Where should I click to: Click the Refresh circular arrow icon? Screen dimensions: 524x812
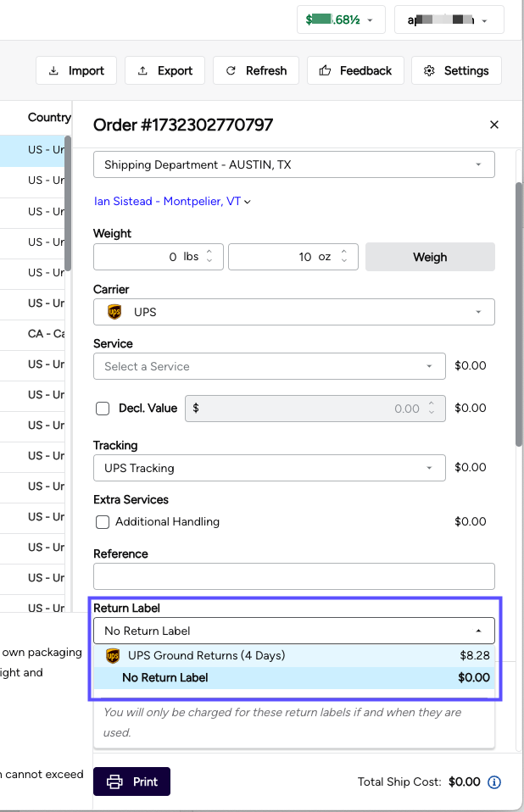pos(231,70)
